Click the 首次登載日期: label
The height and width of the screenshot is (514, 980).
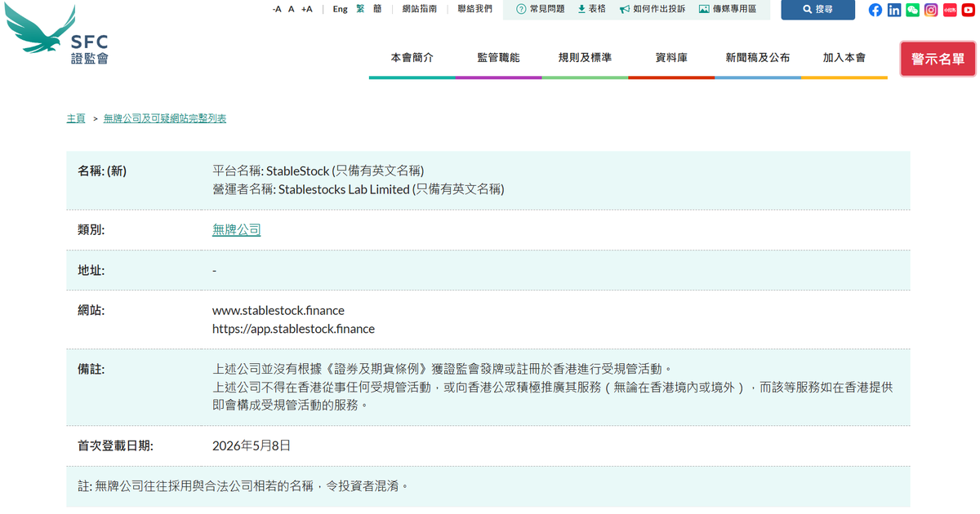115,445
